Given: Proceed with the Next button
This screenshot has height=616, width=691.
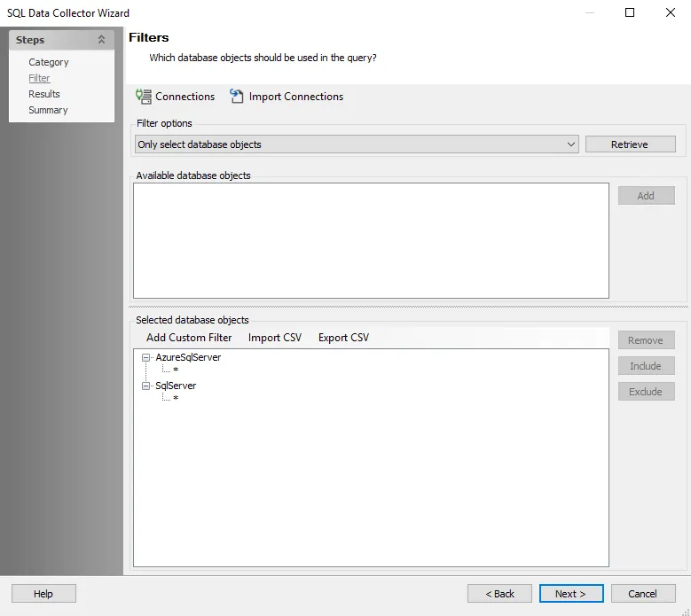Looking at the screenshot, I should click(x=571, y=594).
